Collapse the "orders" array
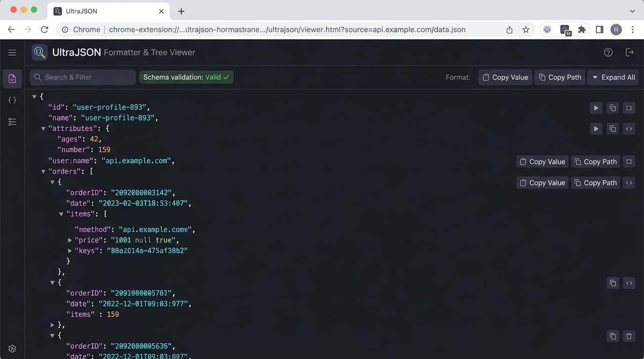Viewport: 644px width, 359px height. click(43, 172)
